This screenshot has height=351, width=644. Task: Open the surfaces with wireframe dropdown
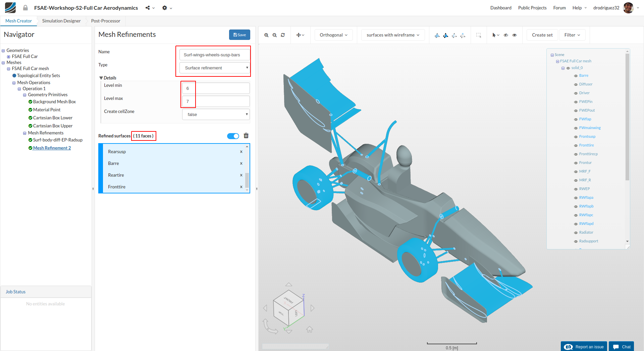click(x=393, y=35)
